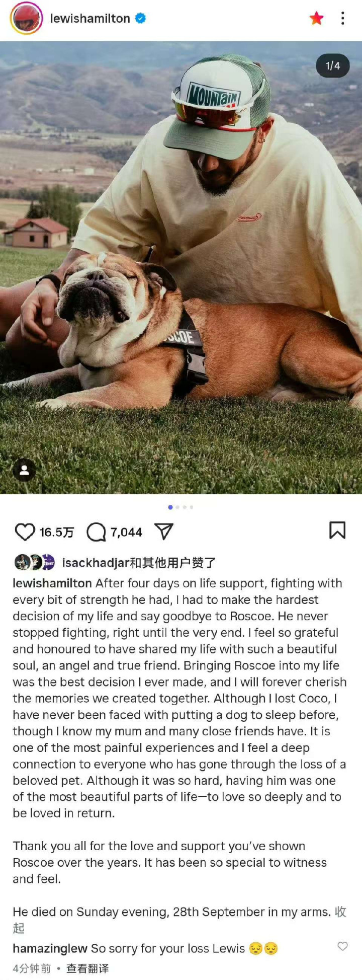Tap the 1/4 photo counter badge
The height and width of the screenshot is (980, 362).
333,65
